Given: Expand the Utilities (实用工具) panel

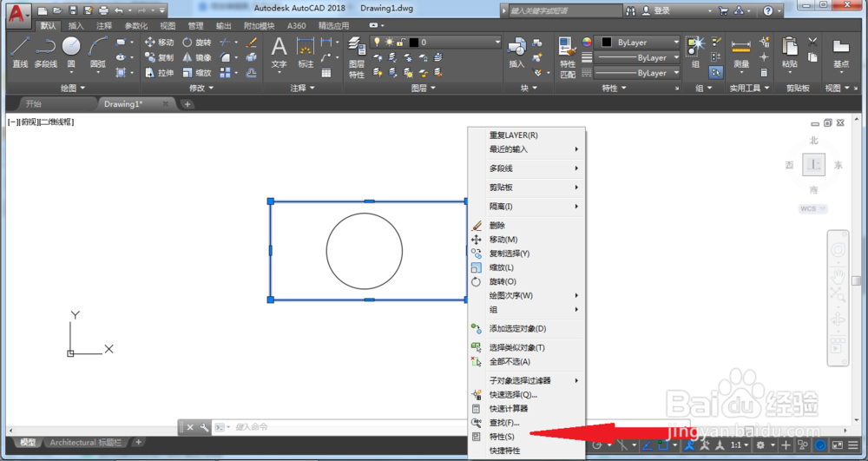Looking at the screenshot, I should (750, 88).
